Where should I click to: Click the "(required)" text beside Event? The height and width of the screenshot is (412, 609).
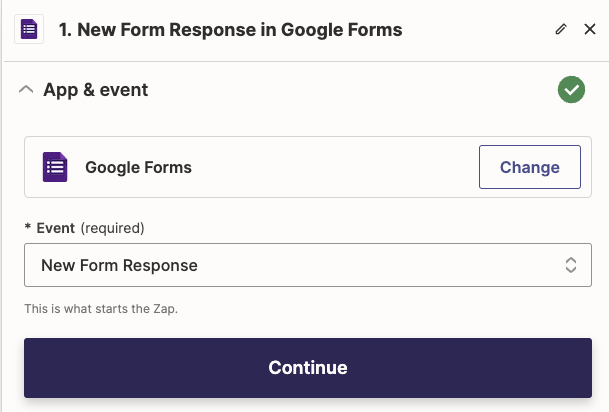coord(112,228)
